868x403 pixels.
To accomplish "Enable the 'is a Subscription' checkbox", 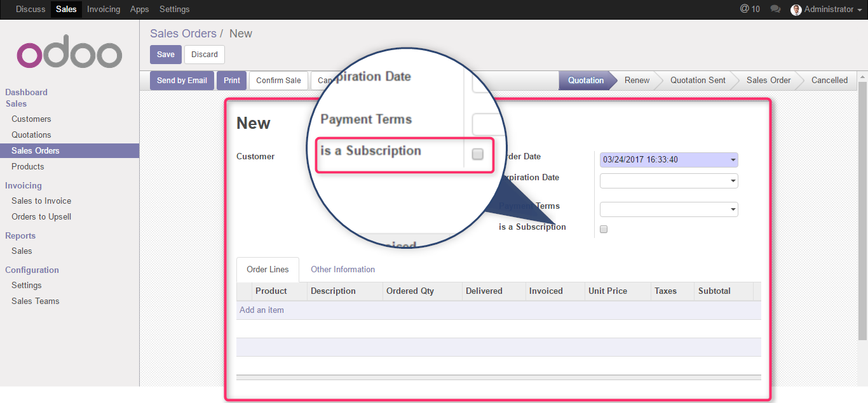I will [604, 229].
